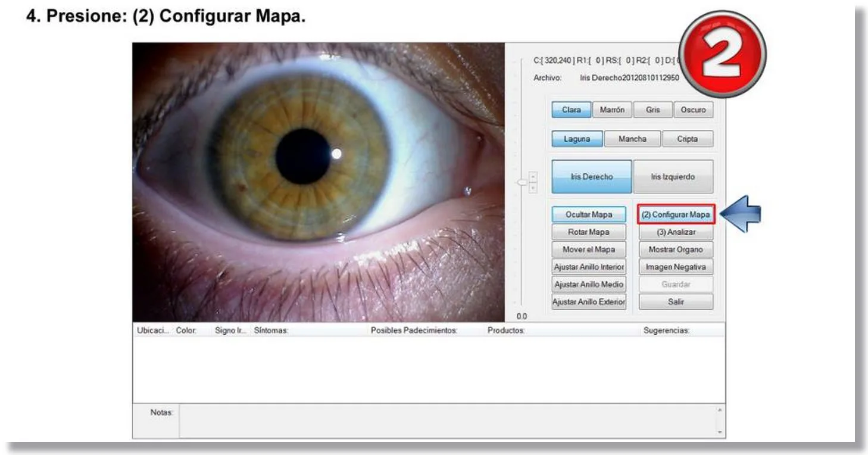Switch to Iris Izquierdo
The width and height of the screenshot is (868, 455).
(x=673, y=177)
